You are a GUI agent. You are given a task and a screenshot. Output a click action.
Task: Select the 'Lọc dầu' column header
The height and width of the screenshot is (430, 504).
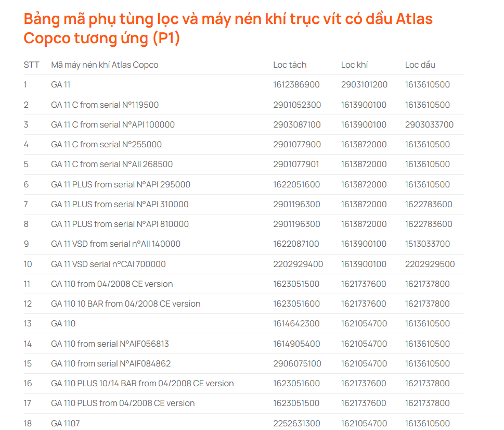(420, 65)
